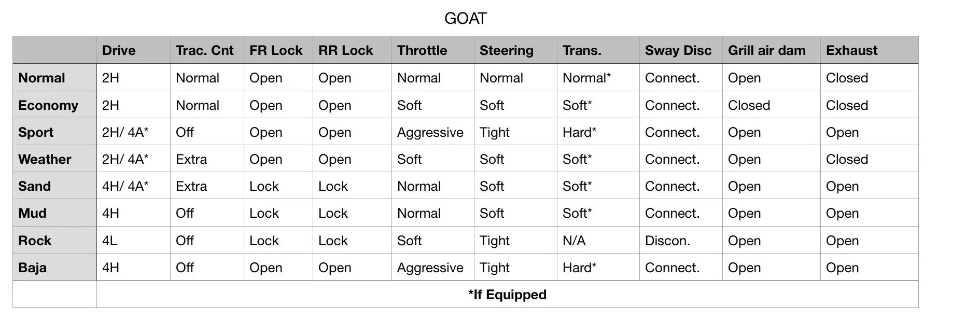Select the Sand row 4H/ 4A* cell
Screen dimensions: 980x323
pos(133,186)
